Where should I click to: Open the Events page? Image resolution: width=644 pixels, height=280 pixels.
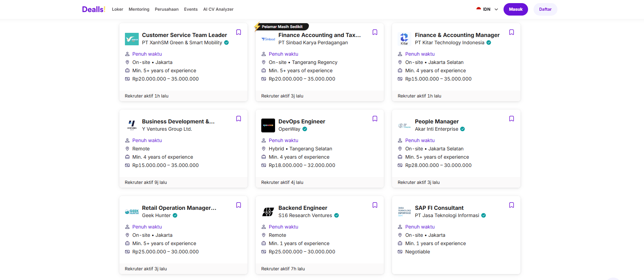(x=191, y=9)
